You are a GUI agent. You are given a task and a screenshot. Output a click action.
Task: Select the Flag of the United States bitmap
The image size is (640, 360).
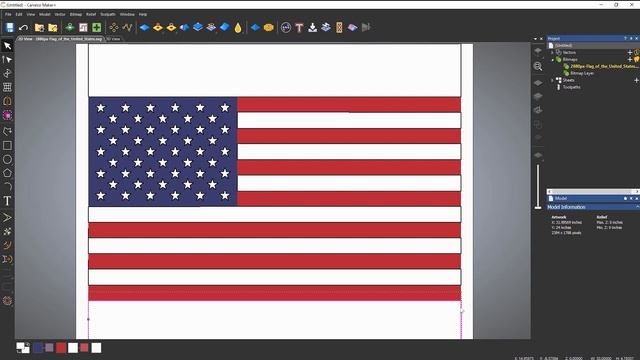tap(604, 66)
